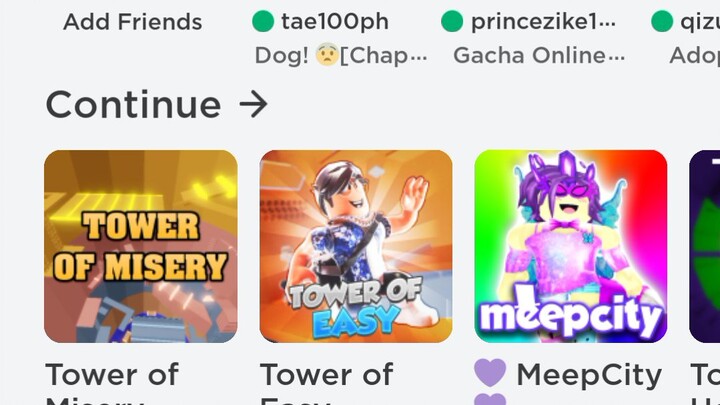720x405 pixels.
Task: Open the Continue section heading
Action: [x=157, y=104]
